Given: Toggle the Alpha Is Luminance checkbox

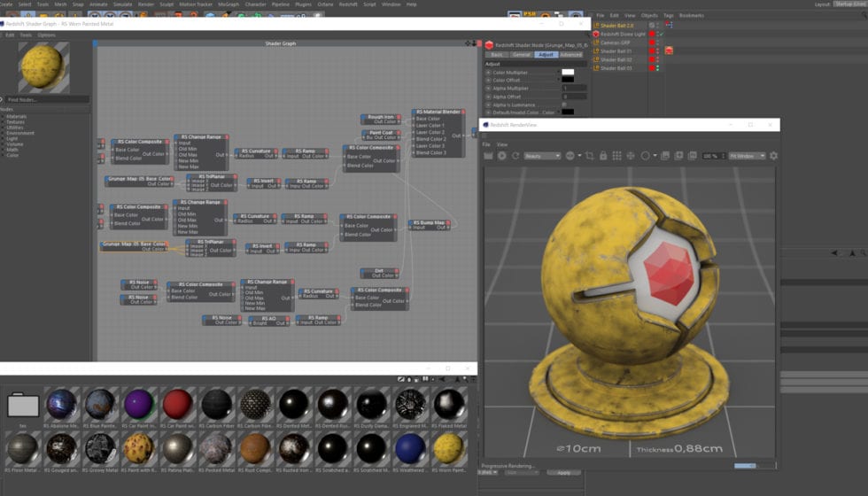Looking at the screenshot, I should tap(565, 105).
